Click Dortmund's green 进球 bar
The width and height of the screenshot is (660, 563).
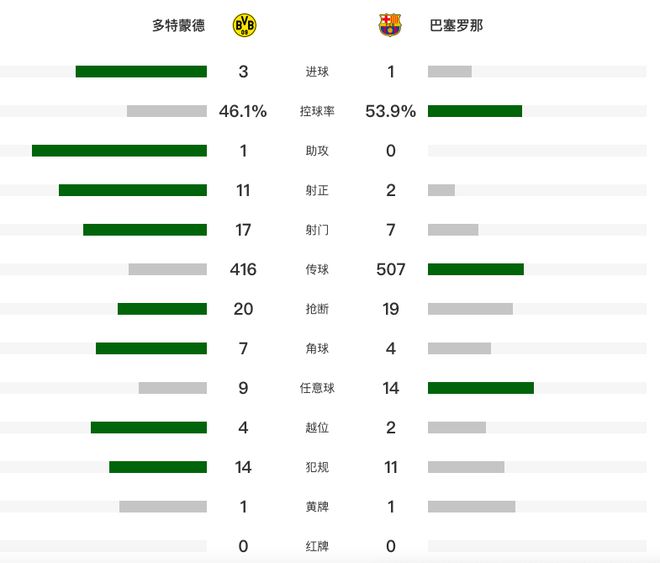[141, 72]
